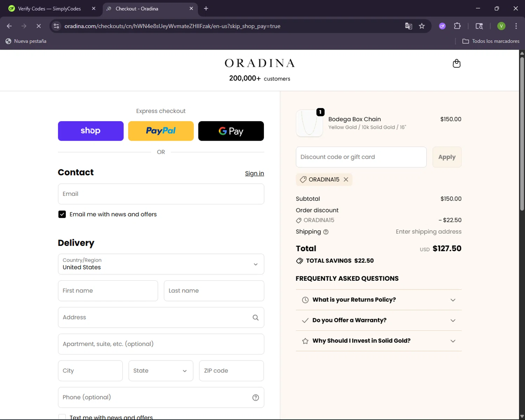This screenshot has height=420, width=525.
Task: Click the ZIP code field
Action: (x=231, y=371)
